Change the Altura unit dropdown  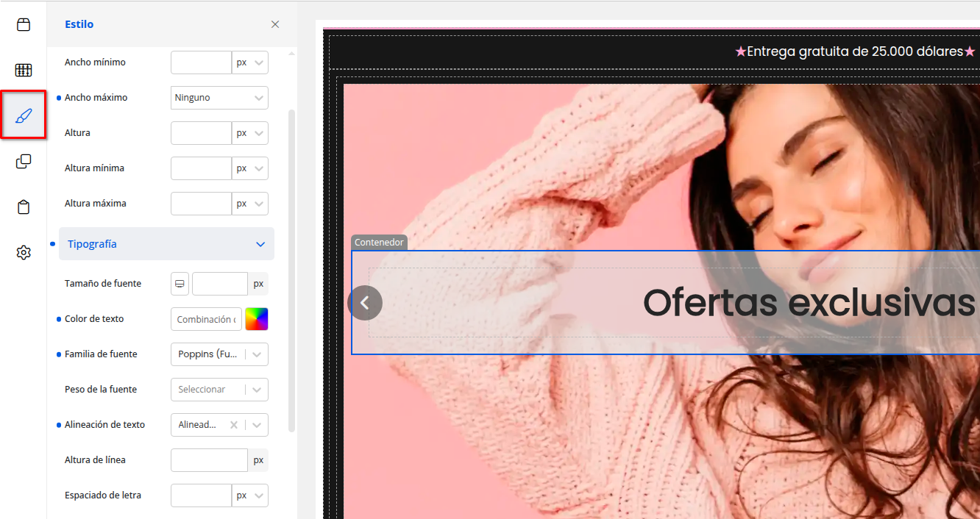249,133
